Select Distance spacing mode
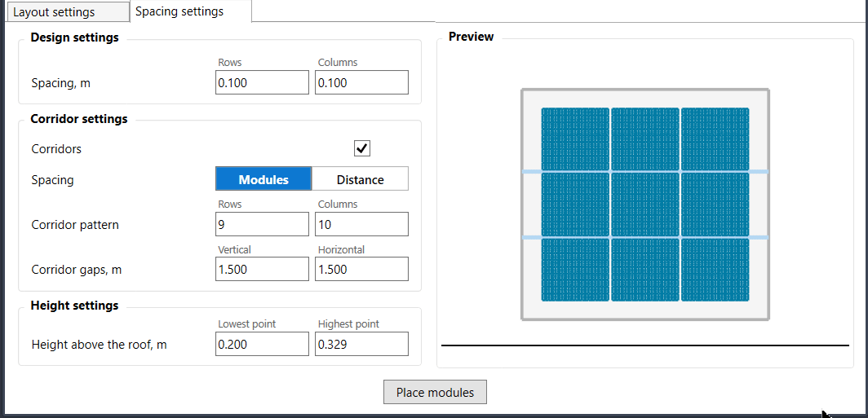The image size is (868, 418). pyautogui.click(x=361, y=179)
